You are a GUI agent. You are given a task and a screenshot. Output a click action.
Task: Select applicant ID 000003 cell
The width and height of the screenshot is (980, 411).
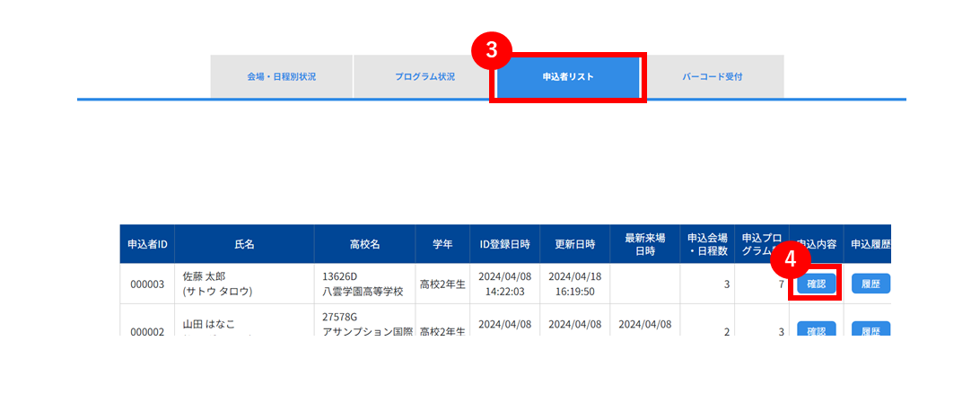pos(147,284)
